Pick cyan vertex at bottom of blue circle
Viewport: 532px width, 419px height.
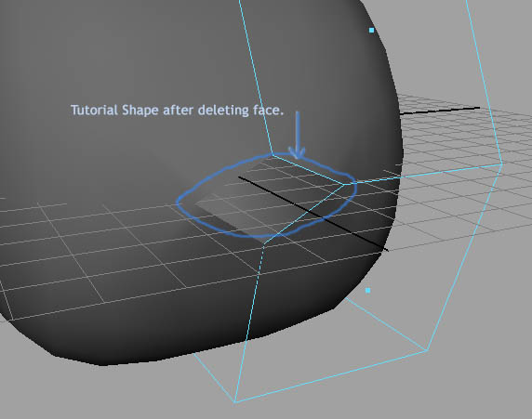[263, 243]
